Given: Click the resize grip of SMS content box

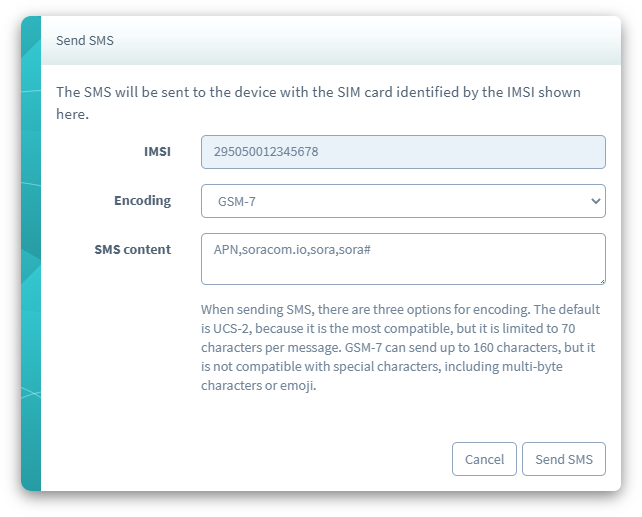Looking at the screenshot, I should pos(601,280).
